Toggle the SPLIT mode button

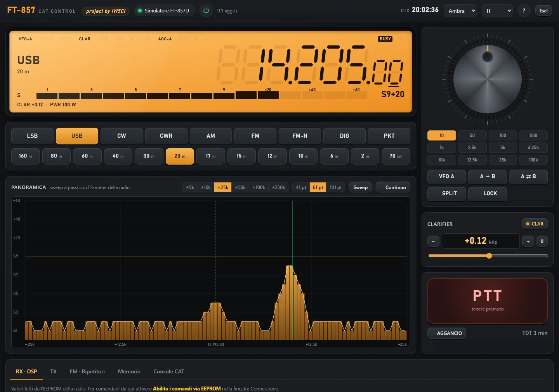(x=446, y=193)
